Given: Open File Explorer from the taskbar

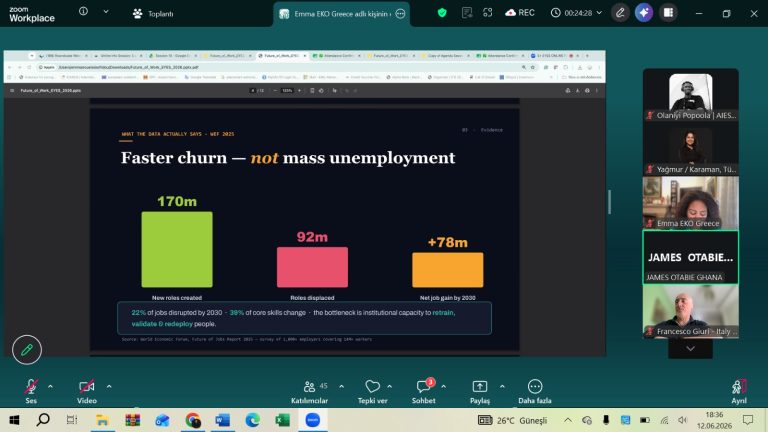Looking at the screenshot, I should [x=102, y=420].
